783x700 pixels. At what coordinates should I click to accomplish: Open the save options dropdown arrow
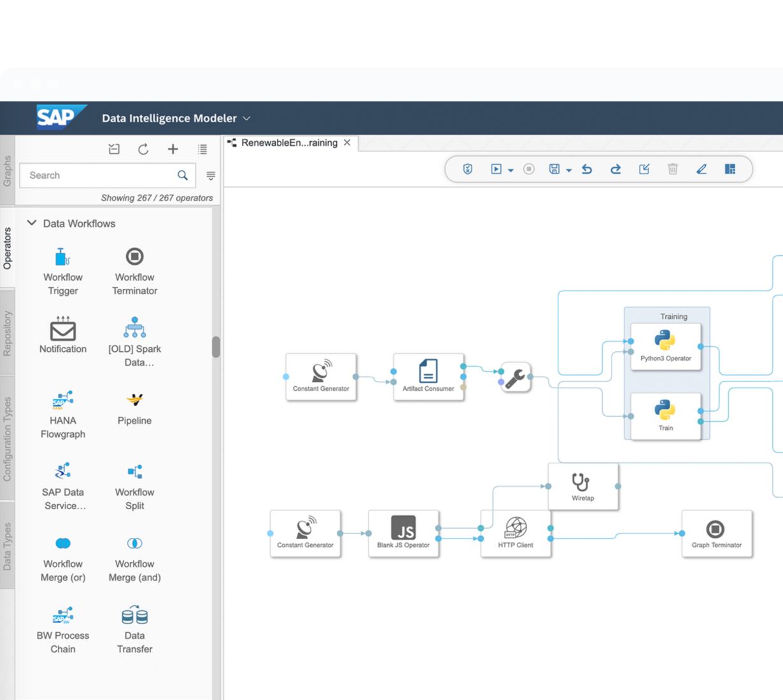click(568, 170)
